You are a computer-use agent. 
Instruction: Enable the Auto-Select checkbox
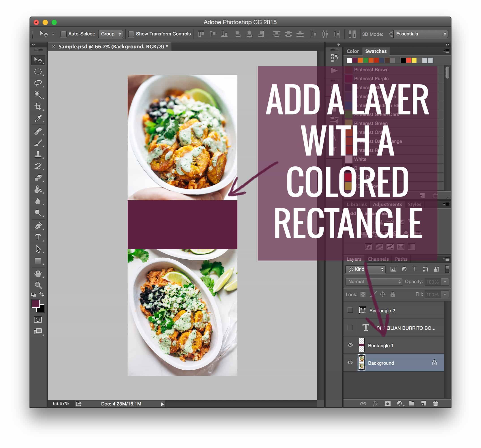(63, 34)
